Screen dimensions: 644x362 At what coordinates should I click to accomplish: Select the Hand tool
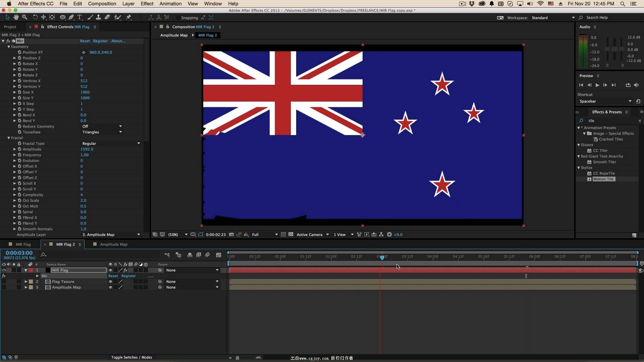(16, 17)
